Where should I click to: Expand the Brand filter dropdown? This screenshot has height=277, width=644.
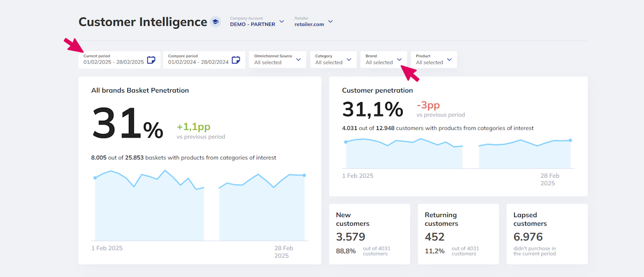[383, 59]
